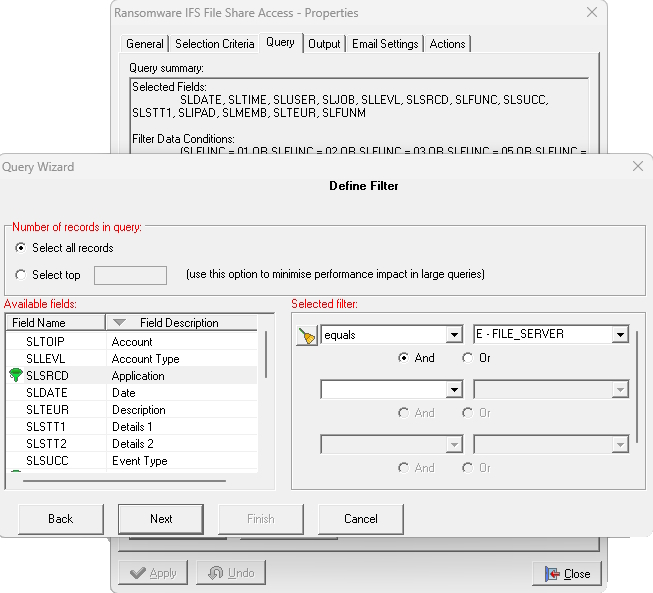The image size is (653, 593).
Task: Open the Email Settings tab
Action: pos(385,44)
